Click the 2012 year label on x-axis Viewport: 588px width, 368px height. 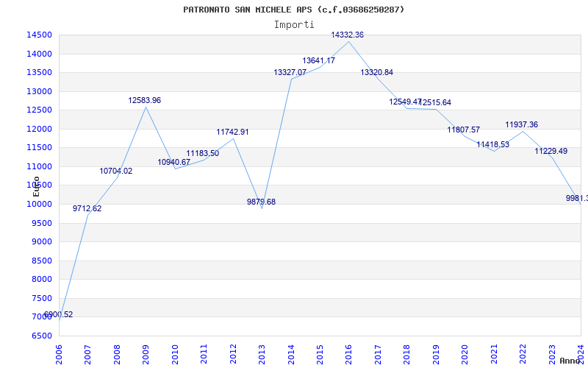click(233, 355)
